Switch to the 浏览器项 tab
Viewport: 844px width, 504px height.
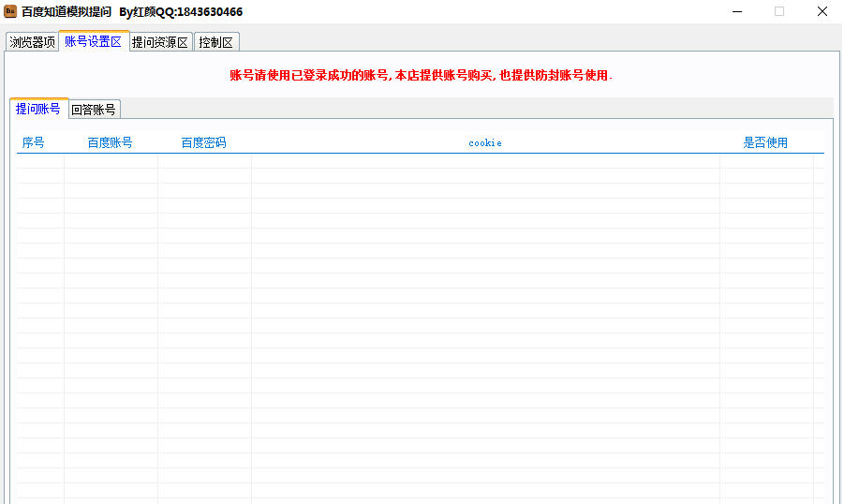(32, 42)
